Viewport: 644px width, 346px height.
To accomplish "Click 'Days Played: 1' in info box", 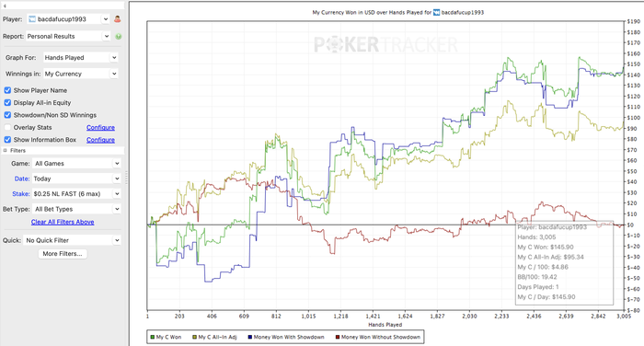I will 538,287.
